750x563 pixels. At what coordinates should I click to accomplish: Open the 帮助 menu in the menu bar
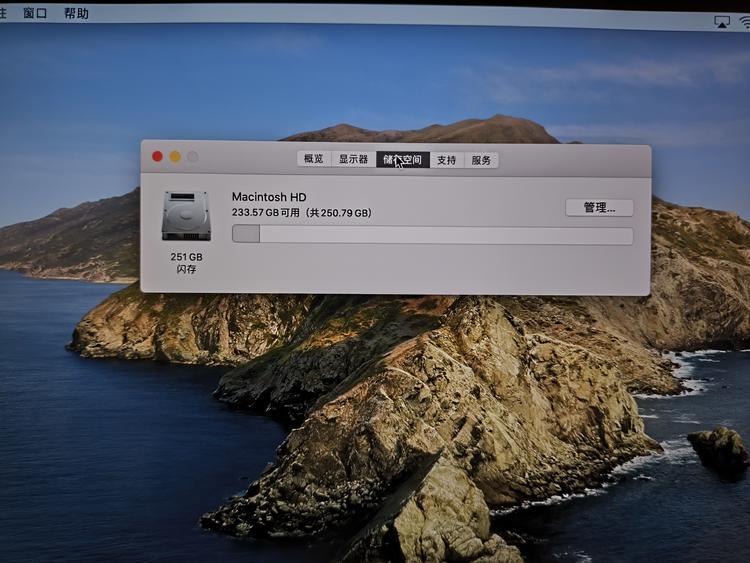coord(76,13)
